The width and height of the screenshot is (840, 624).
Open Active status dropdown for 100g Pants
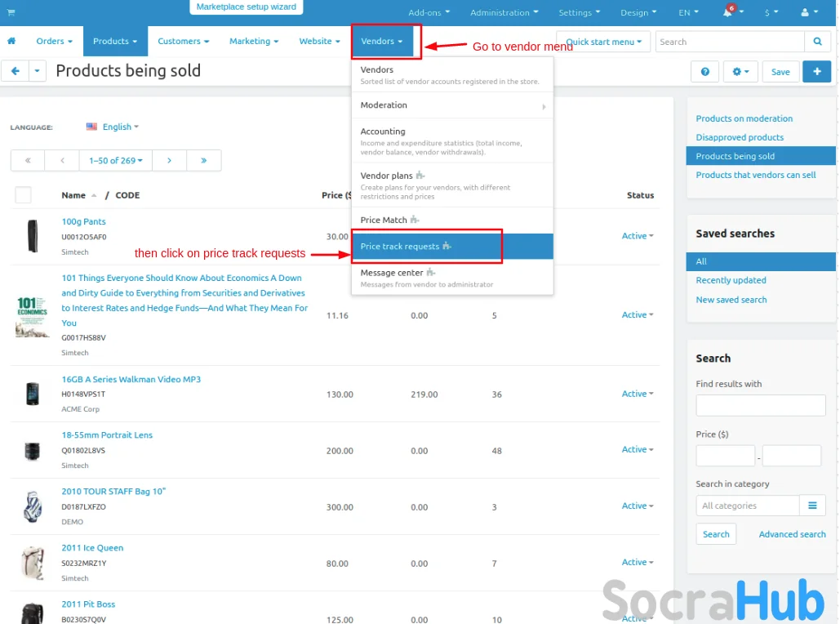(x=638, y=236)
